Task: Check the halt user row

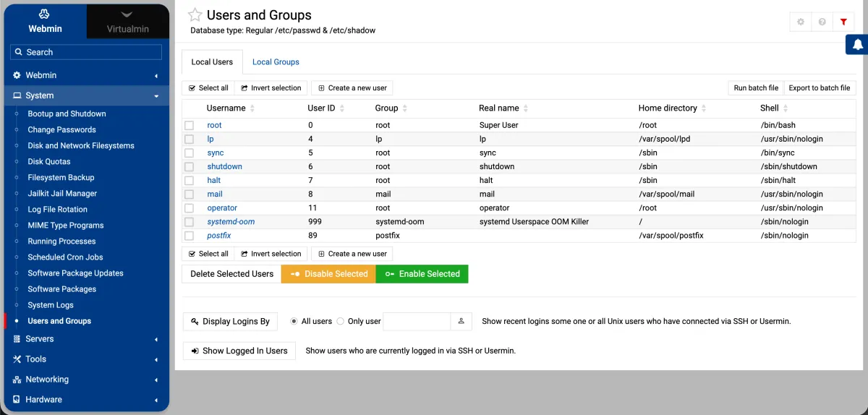Action: (190, 181)
